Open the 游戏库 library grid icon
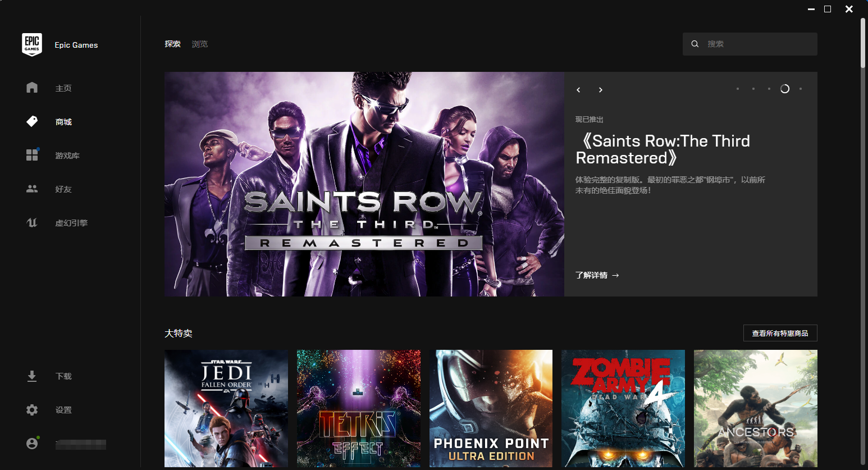868x470 pixels. point(32,155)
